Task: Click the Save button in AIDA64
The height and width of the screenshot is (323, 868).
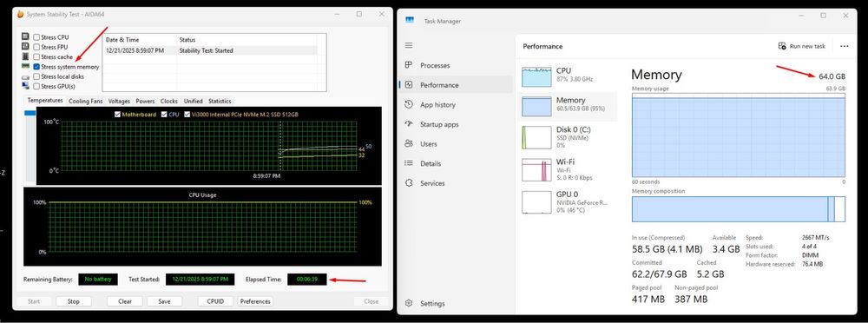Action: coord(164,301)
